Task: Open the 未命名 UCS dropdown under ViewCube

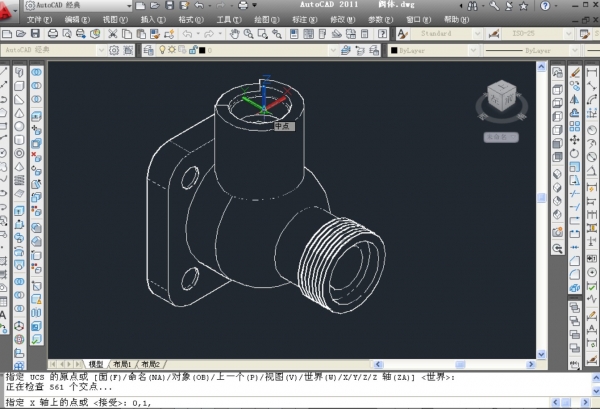Action: [501, 137]
